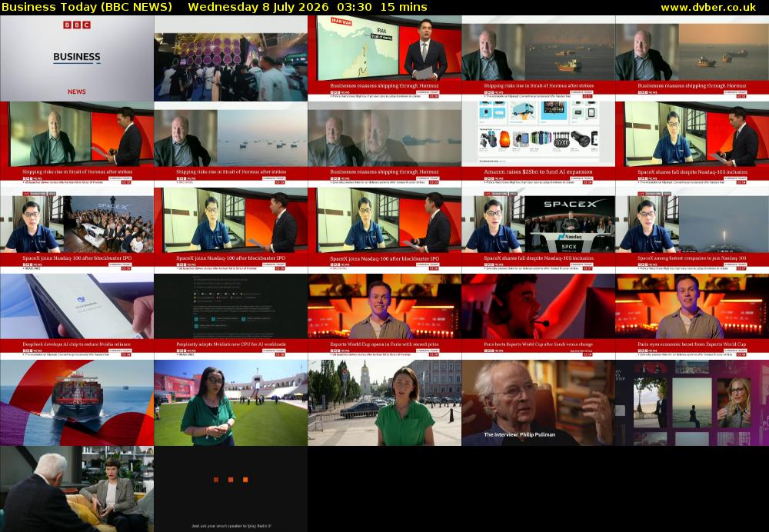The height and width of the screenshot is (532, 769).
Task: Click the Amazon raises $25bn thumbnail
Action: (x=538, y=145)
